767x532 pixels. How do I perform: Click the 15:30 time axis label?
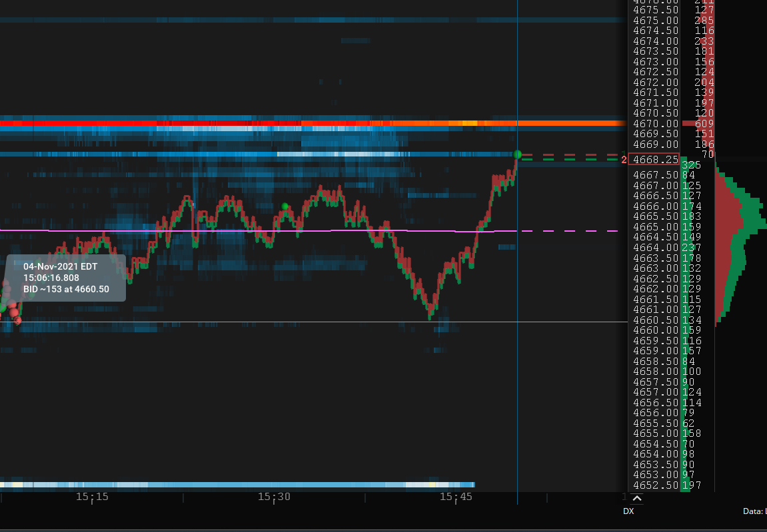coord(274,497)
